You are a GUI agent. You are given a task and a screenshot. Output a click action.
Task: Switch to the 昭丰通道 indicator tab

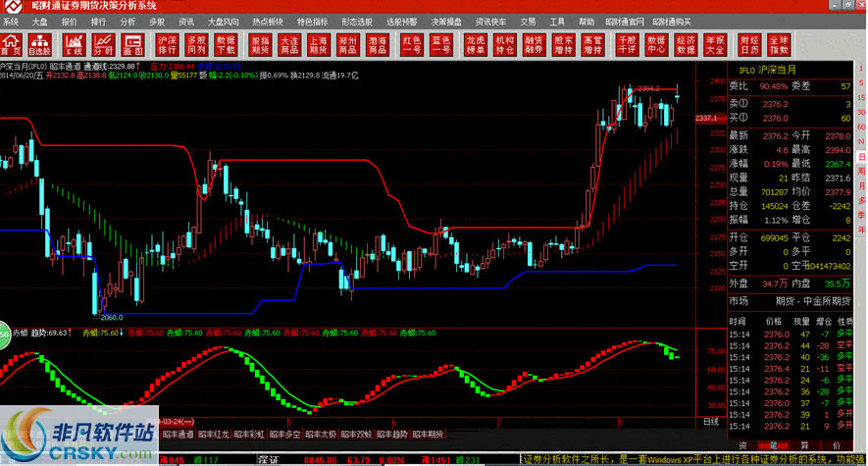(178, 435)
